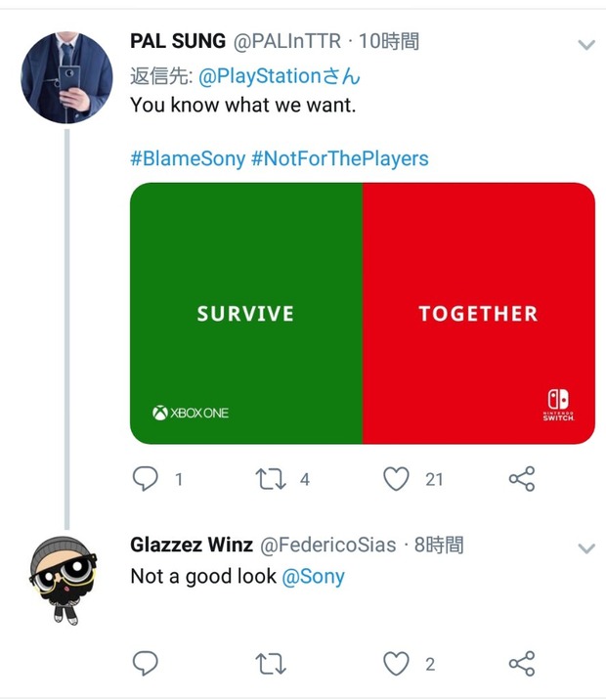
Task: Open the #BlameSony hashtag
Action: [187, 158]
